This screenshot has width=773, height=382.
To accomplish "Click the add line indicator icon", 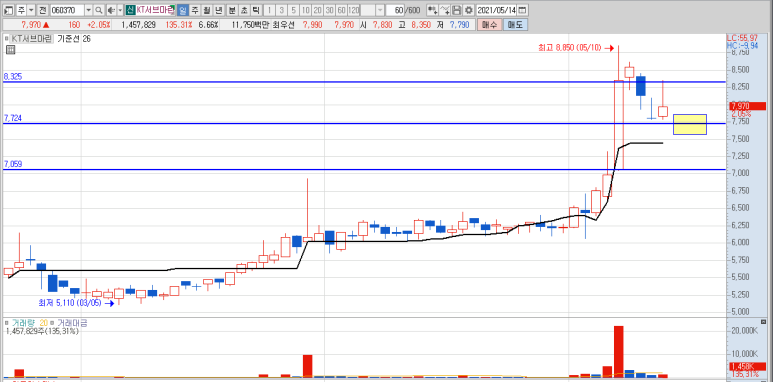I will (x=445, y=10).
